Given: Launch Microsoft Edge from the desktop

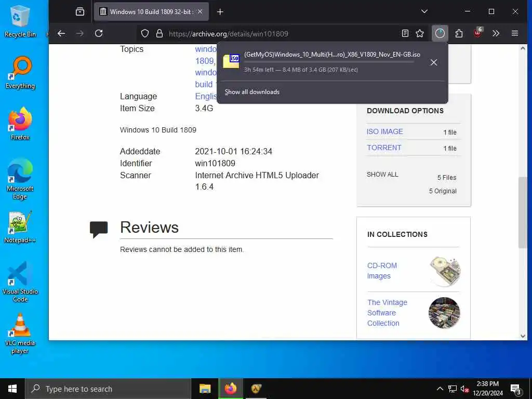Looking at the screenshot, I should (20, 179).
